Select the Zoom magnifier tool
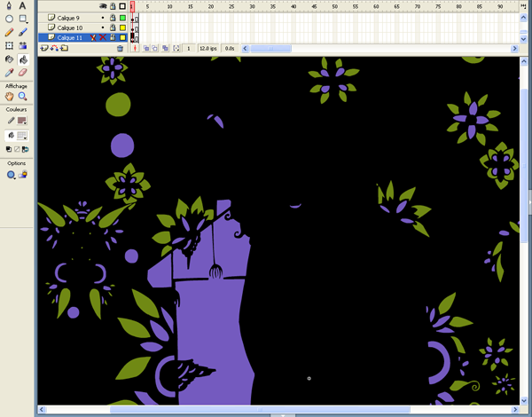 pos(23,97)
